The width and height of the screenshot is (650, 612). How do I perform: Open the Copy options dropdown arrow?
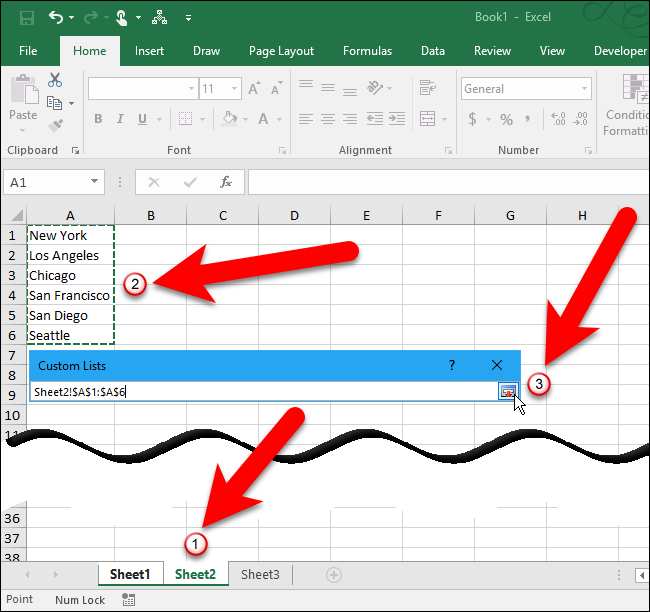pos(72,103)
